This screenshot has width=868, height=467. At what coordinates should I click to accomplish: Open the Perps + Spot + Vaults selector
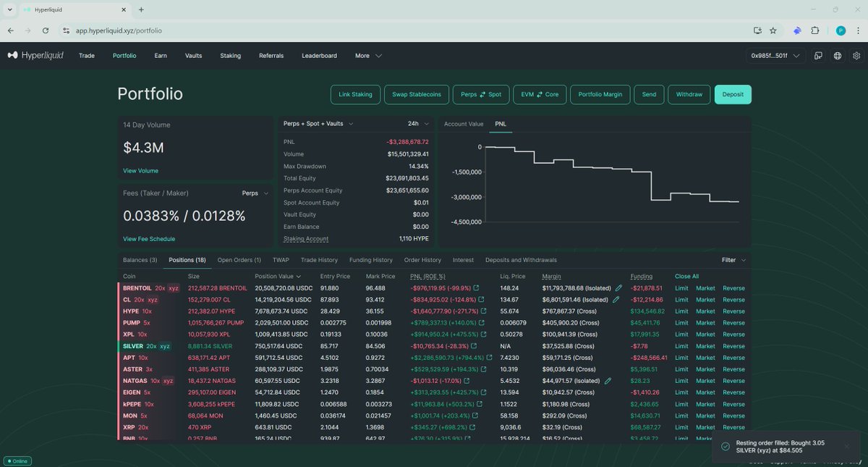point(318,124)
